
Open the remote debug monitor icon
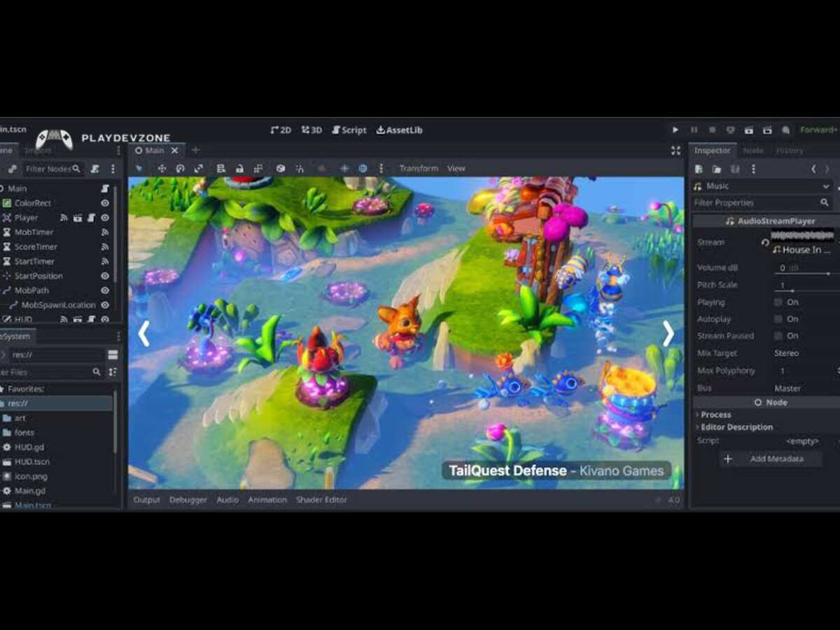pyautogui.click(x=730, y=130)
